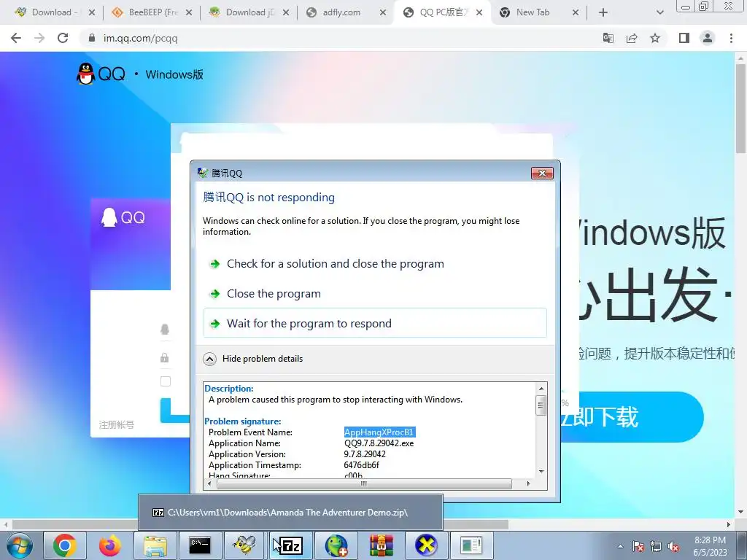
Task: Click the QQ penguin logo on page
Action: 86,74
